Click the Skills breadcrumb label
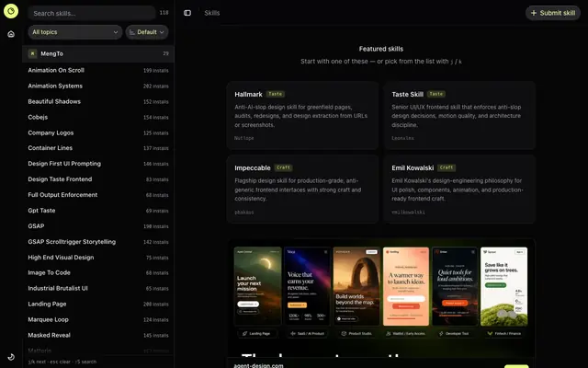 coord(212,13)
